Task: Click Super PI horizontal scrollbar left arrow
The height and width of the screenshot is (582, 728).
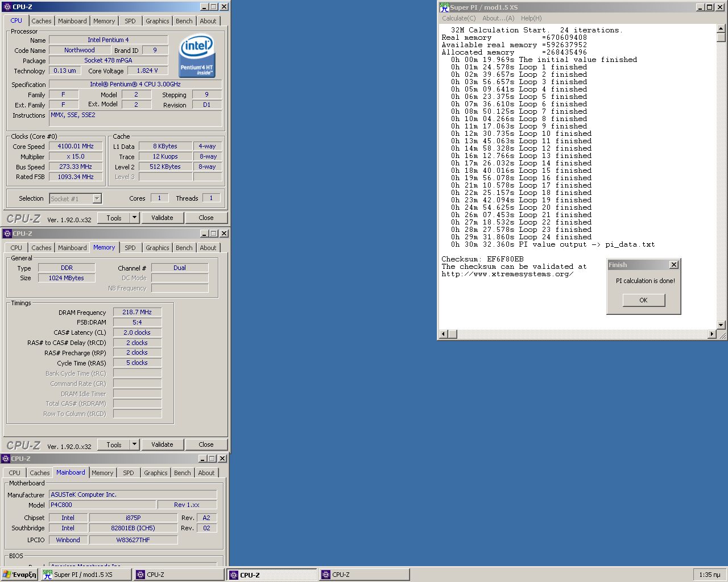Action: pyautogui.click(x=444, y=334)
